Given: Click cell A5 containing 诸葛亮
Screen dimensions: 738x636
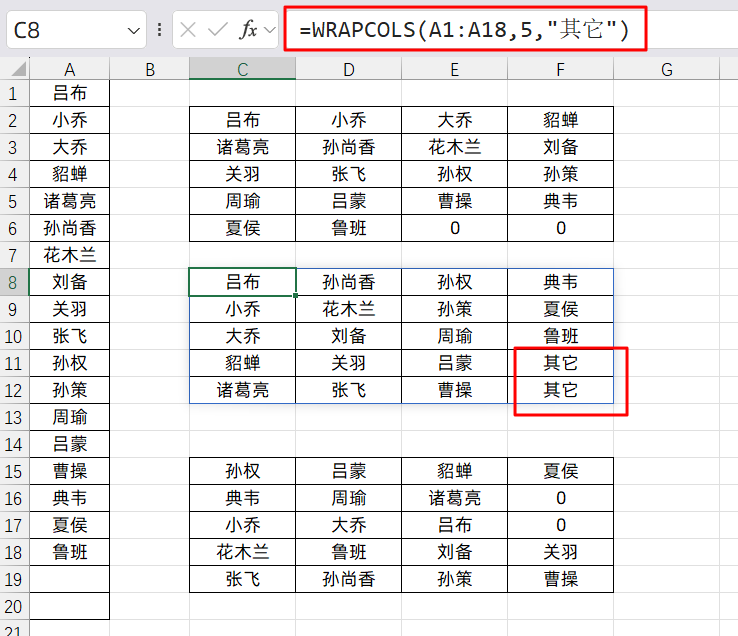Looking at the screenshot, I should 69,201.
